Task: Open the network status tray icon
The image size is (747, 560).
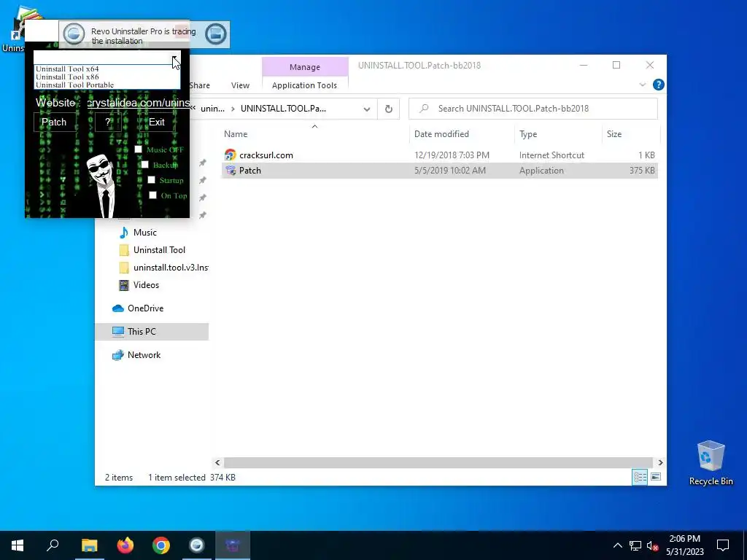Action: pyautogui.click(x=635, y=545)
